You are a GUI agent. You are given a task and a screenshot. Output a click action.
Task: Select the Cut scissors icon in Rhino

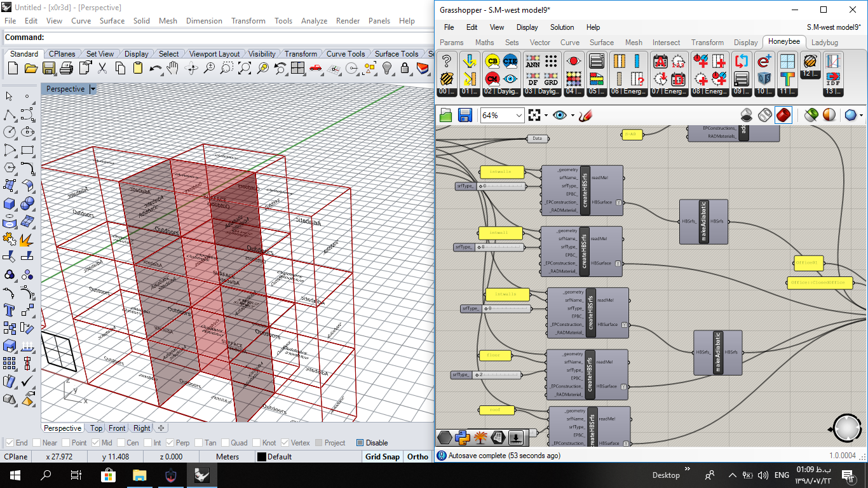[x=102, y=68]
